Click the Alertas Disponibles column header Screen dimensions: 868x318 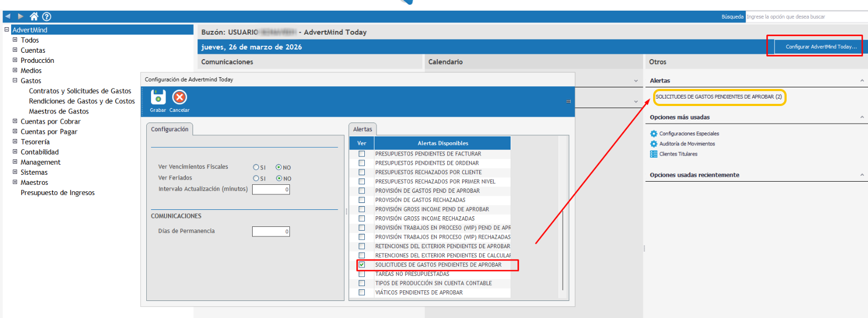tap(443, 143)
